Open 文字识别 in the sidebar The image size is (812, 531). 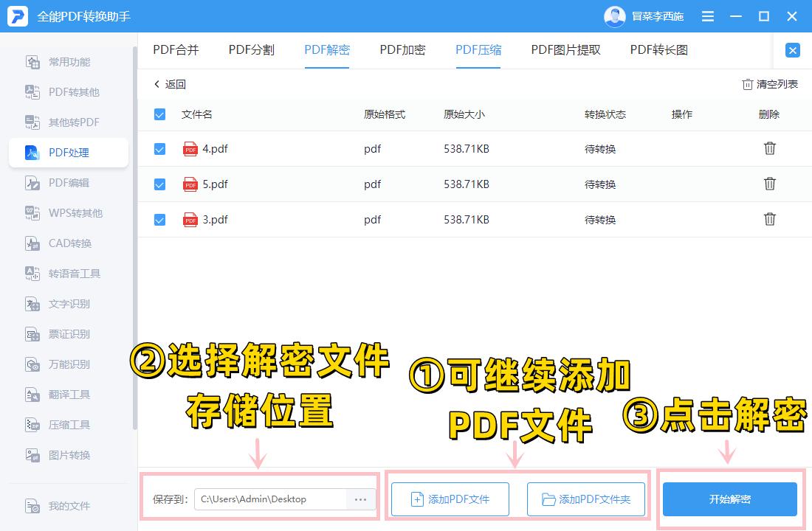69,304
